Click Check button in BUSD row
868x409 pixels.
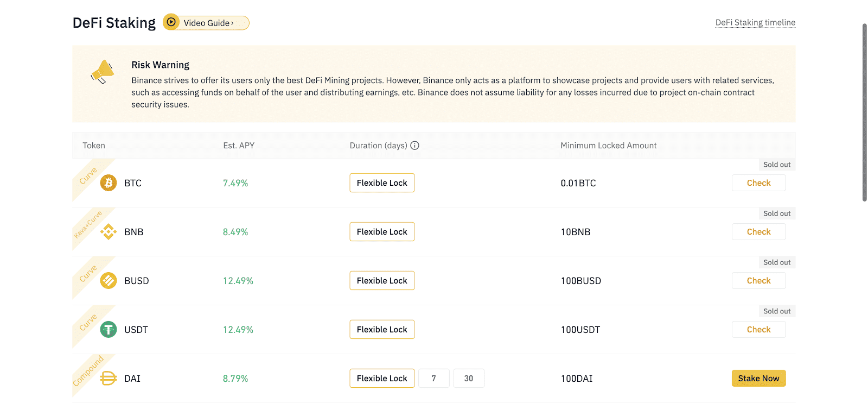coord(758,281)
